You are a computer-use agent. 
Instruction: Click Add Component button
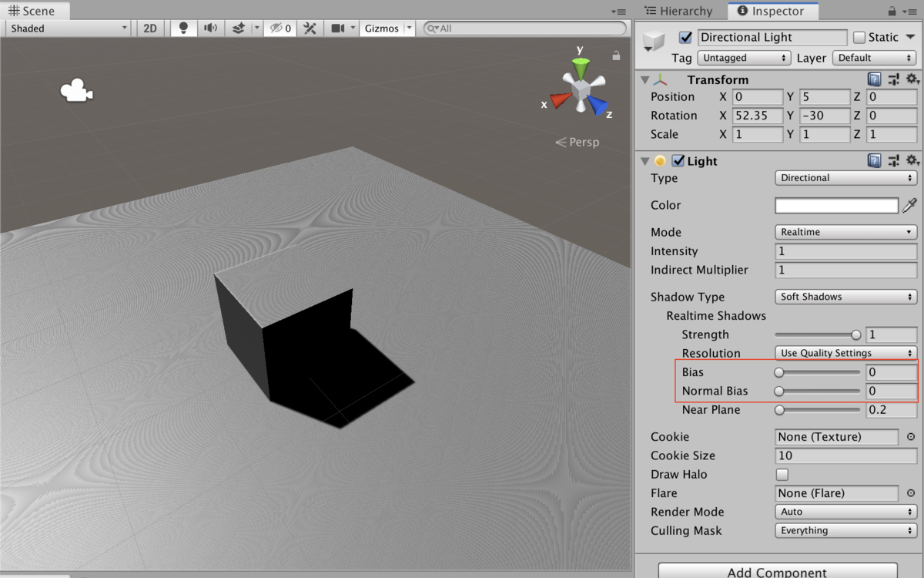(777, 570)
